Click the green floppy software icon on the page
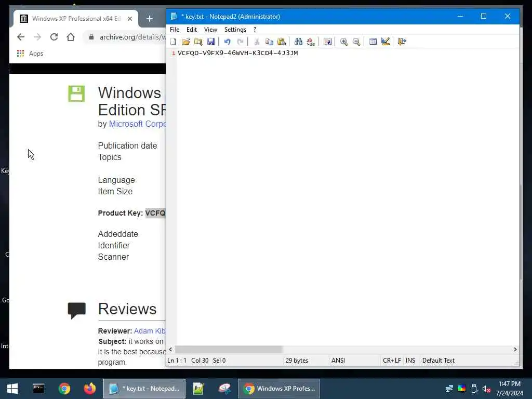 click(76, 94)
